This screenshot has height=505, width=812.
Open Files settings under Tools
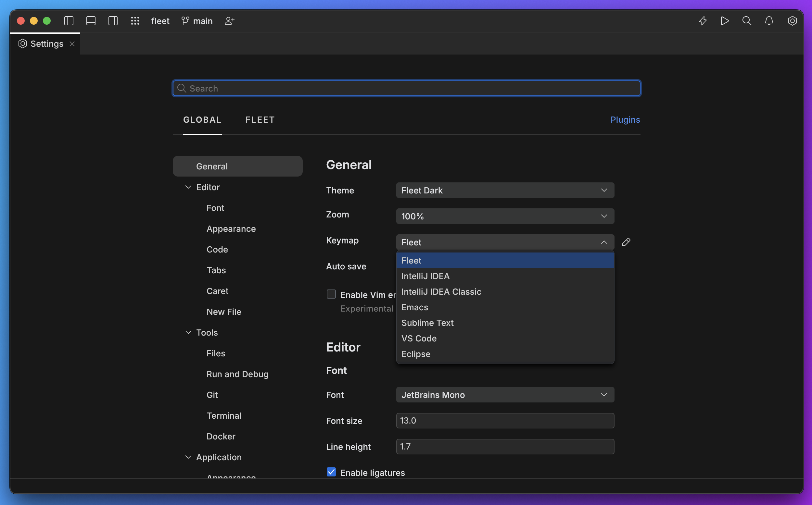tap(216, 353)
